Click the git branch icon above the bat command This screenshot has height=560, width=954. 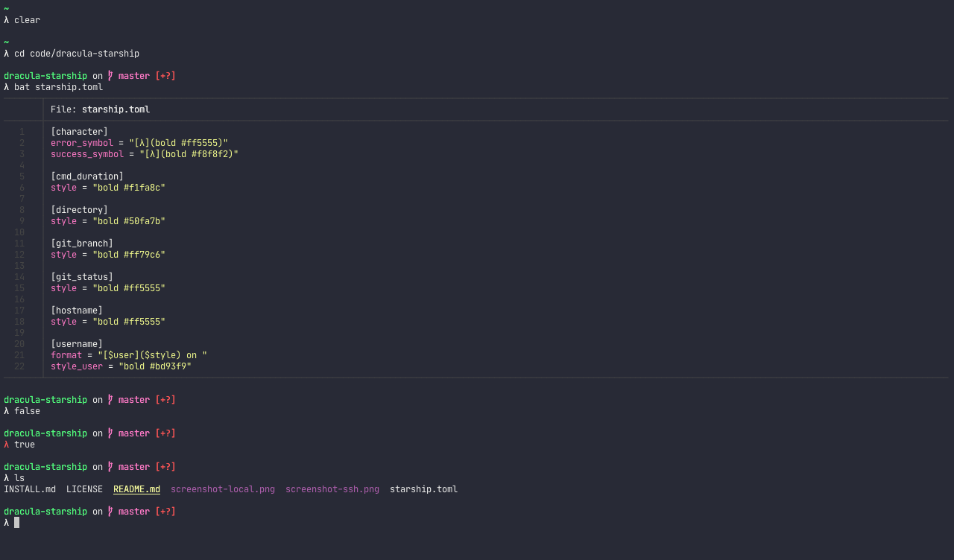click(110, 76)
